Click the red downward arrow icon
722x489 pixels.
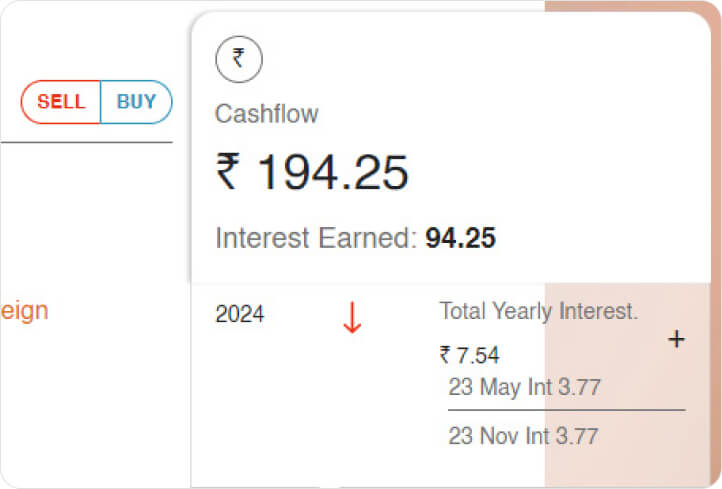(351, 317)
